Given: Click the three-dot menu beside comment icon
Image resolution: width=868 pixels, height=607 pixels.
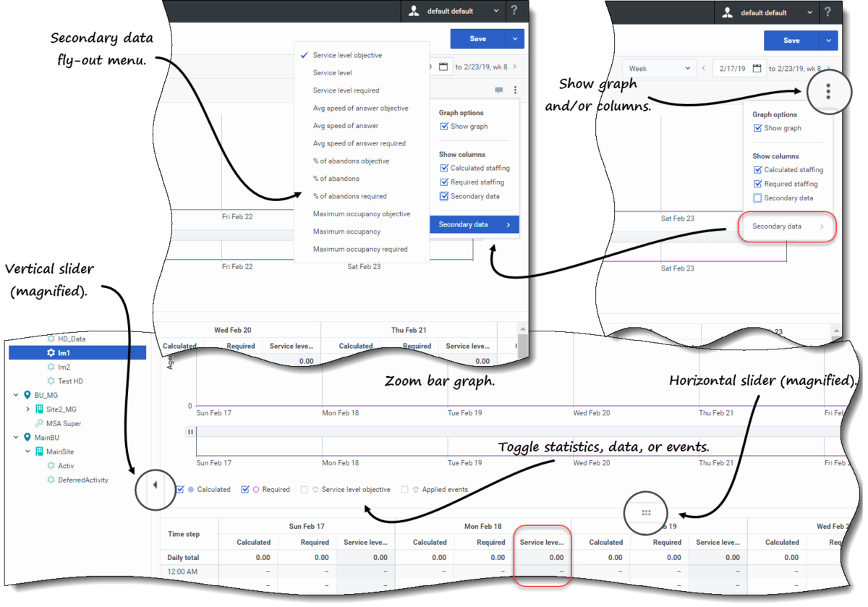Looking at the screenshot, I should coord(515,90).
